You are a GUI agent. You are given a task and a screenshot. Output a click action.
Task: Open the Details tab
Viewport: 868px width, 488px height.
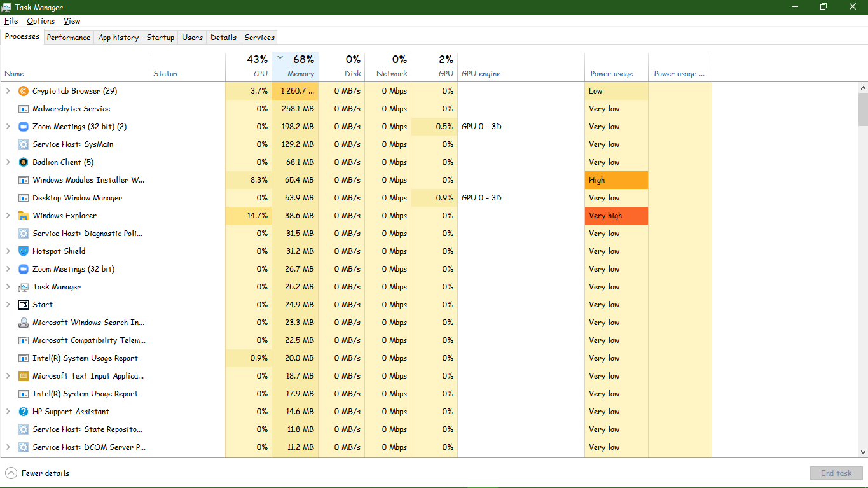(223, 38)
